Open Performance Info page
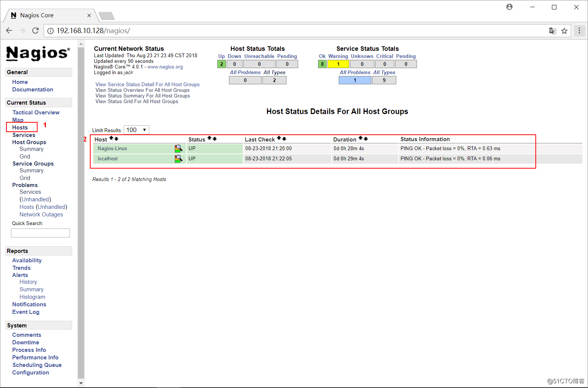The width and height of the screenshot is (588, 388). point(35,358)
